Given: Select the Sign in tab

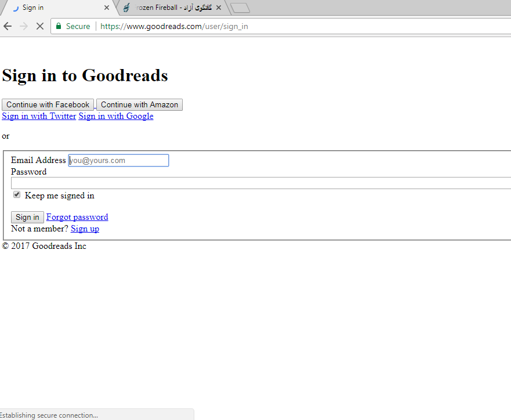Looking at the screenshot, I should point(59,8).
